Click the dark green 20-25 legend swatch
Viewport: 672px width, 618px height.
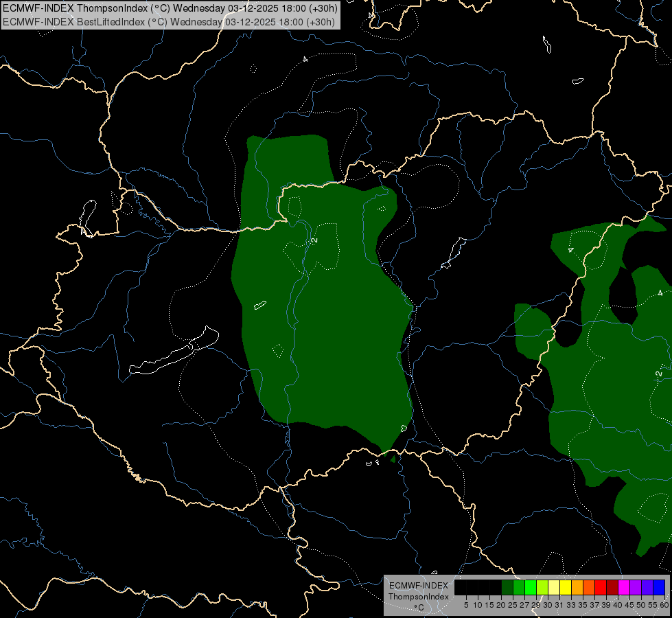tap(507, 587)
